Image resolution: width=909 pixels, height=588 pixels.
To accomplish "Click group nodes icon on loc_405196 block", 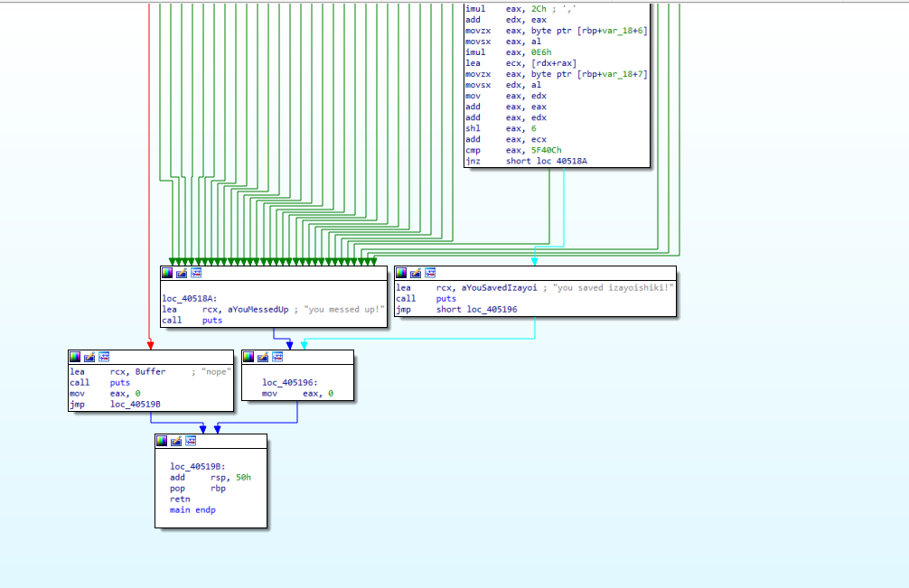I will pos(278,357).
